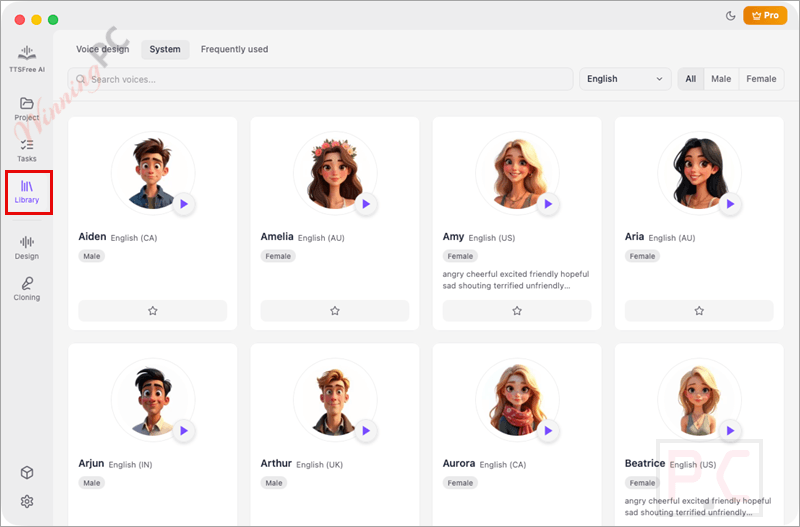Click Amelia's avatar thumbnail

click(335, 173)
